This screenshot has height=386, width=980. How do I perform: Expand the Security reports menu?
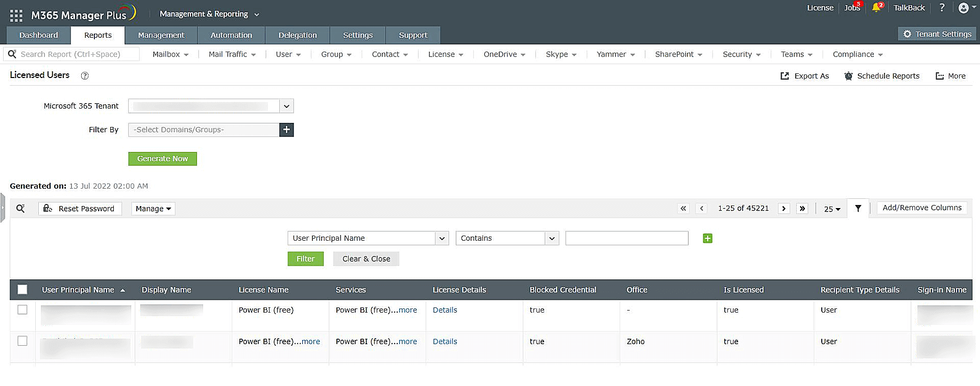tap(742, 54)
